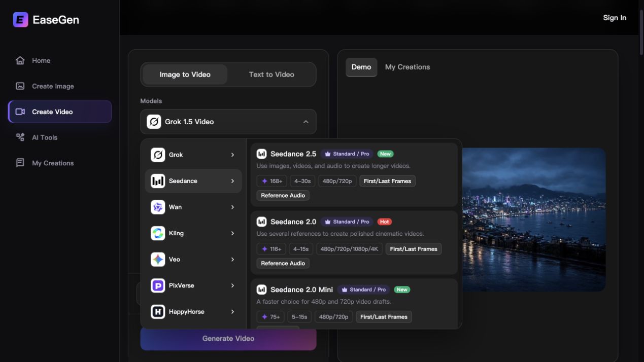Screen dimensions: 644x362
Task: Switch to the Text to Video tab
Action: coord(272,75)
